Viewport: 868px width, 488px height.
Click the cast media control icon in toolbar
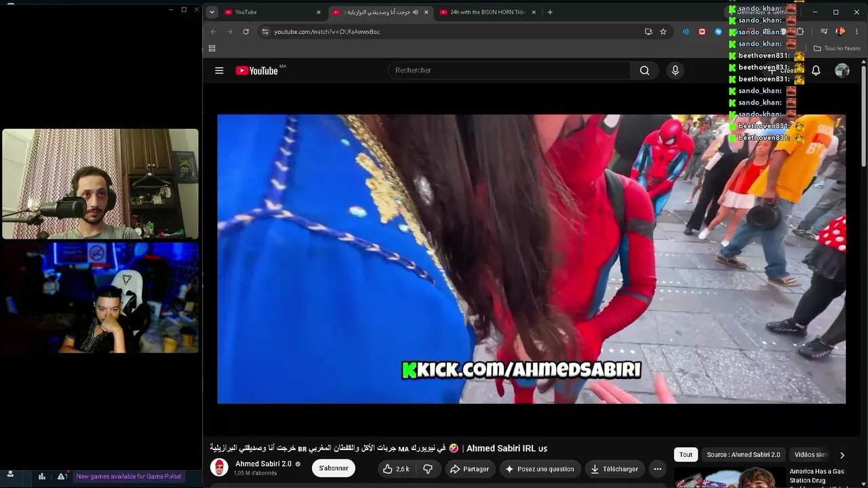pyautogui.click(x=824, y=32)
